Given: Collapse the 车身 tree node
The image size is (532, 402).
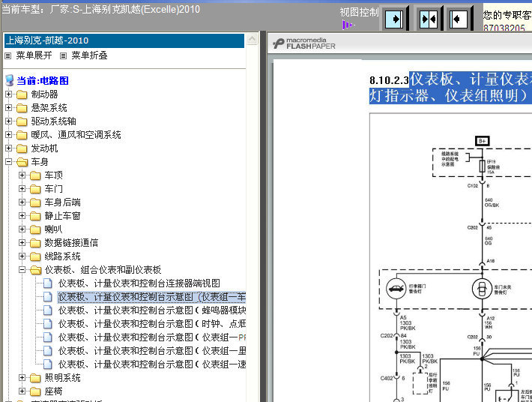Looking at the screenshot, I should 8,162.
